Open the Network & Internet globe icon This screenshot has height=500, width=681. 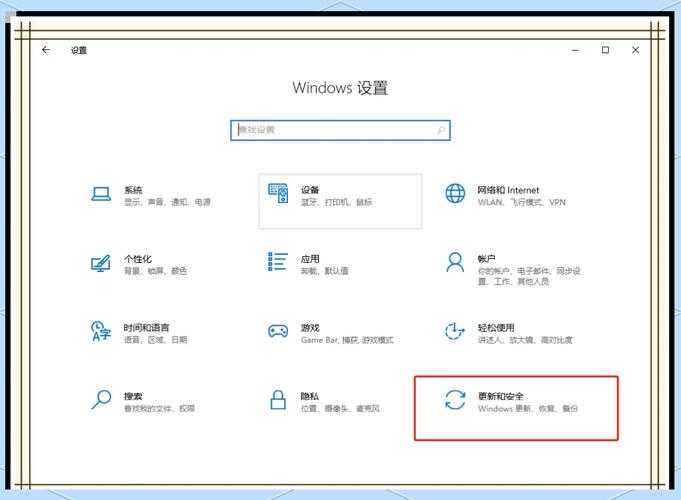coord(455,193)
